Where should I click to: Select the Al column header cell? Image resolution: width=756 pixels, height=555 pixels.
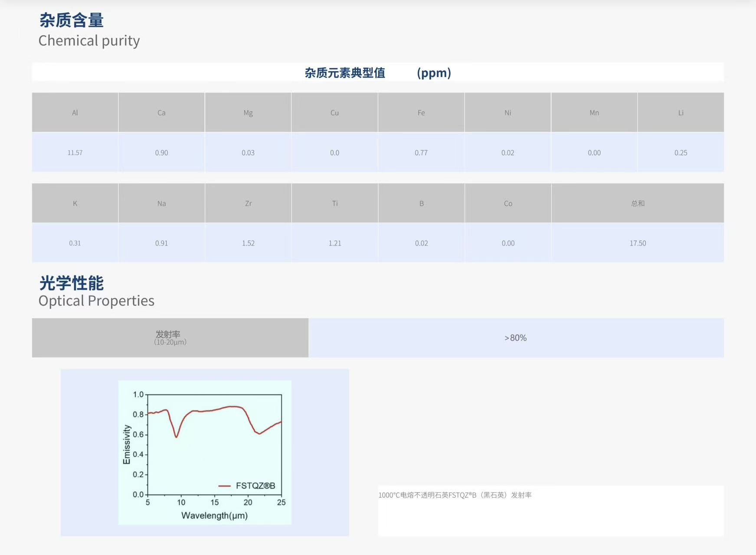pyautogui.click(x=75, y=113)
